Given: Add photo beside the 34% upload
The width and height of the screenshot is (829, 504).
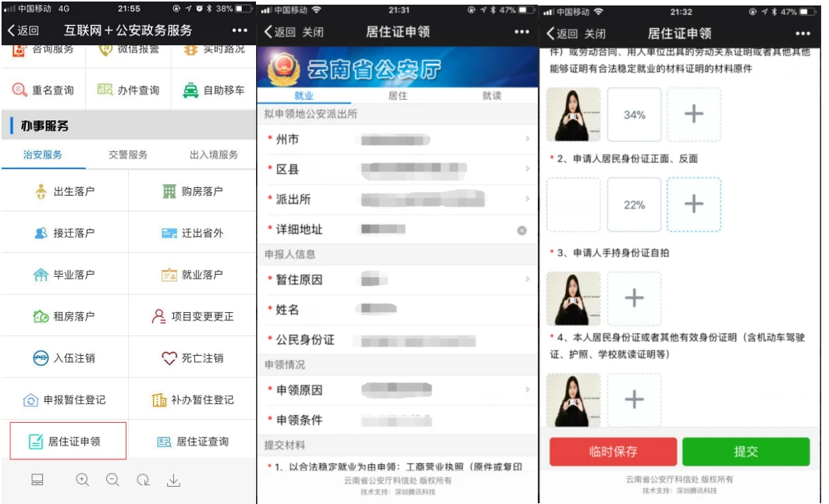Looking at the screenshot, I should coord(694,114).
